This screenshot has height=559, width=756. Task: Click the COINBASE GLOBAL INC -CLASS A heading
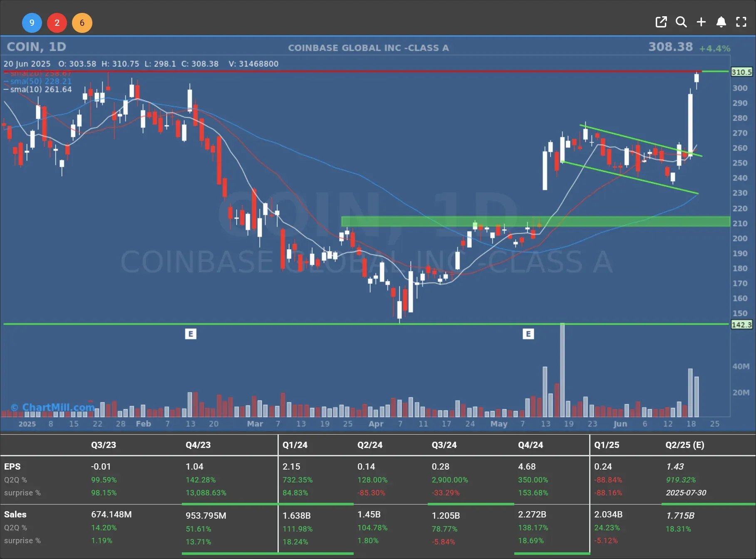click(369, 48)
